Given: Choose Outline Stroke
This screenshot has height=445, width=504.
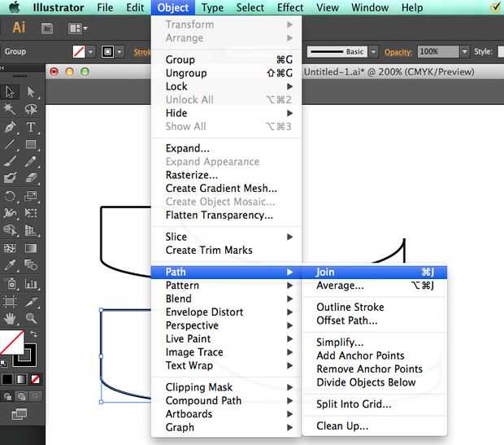Looking at the screenshot, I should click(375, 307).
